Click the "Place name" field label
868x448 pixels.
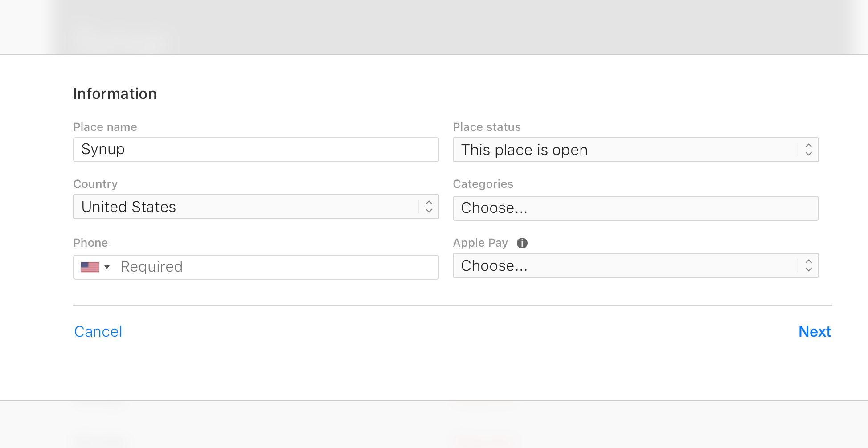click(105, 127)
